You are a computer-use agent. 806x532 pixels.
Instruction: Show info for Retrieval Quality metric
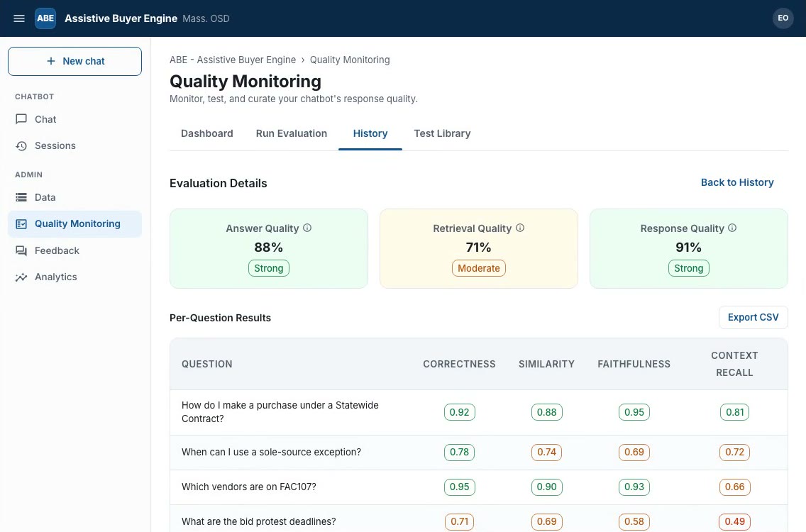[x=519, y=228]
